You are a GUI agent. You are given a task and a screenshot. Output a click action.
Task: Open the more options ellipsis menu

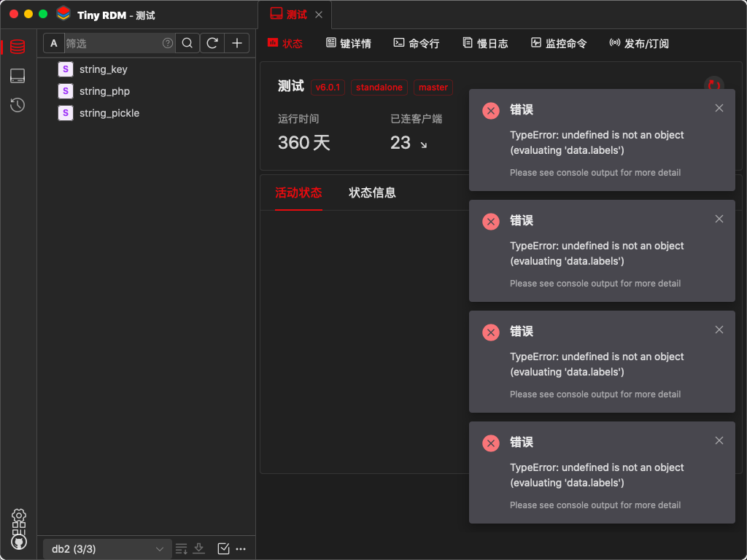point(241,549)
